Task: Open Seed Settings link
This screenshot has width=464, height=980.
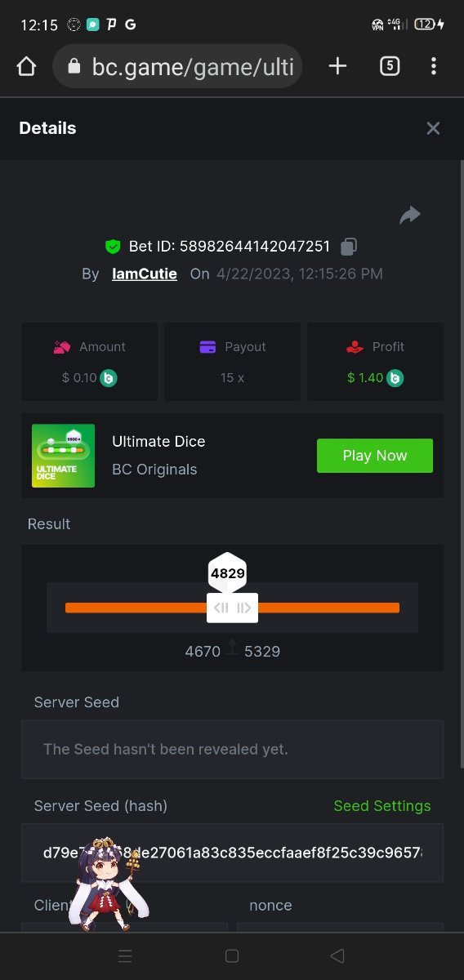Action: pyautogui.click(x=382, y=806)
